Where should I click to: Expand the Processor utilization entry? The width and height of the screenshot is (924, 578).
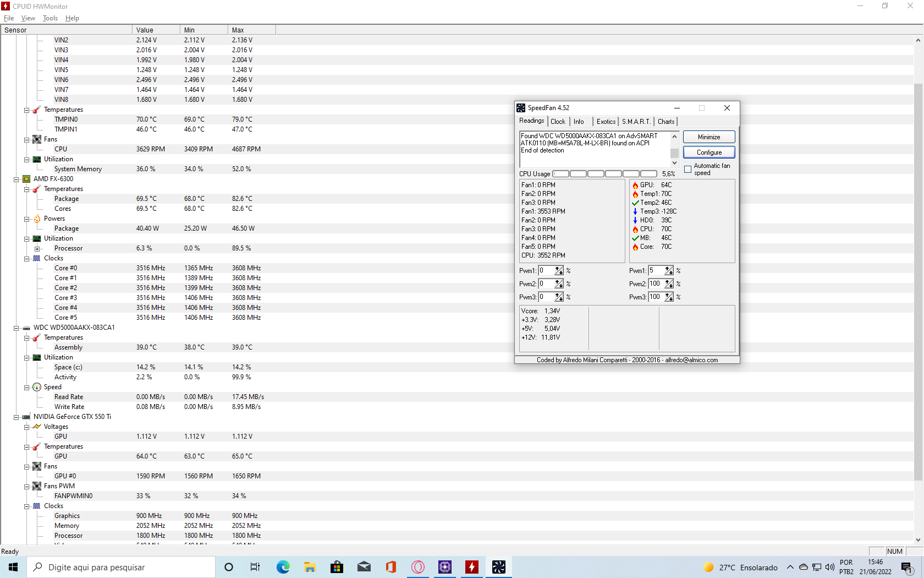point(37,248)
